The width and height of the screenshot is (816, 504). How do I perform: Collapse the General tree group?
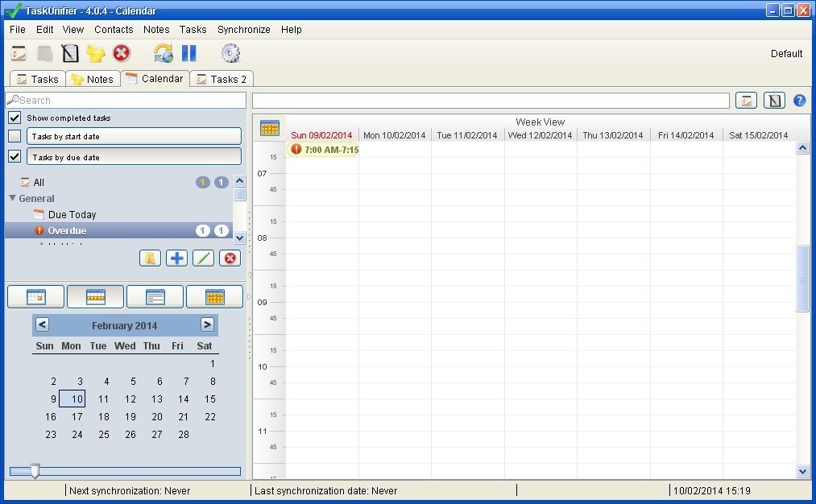click(x=13, y=198)
